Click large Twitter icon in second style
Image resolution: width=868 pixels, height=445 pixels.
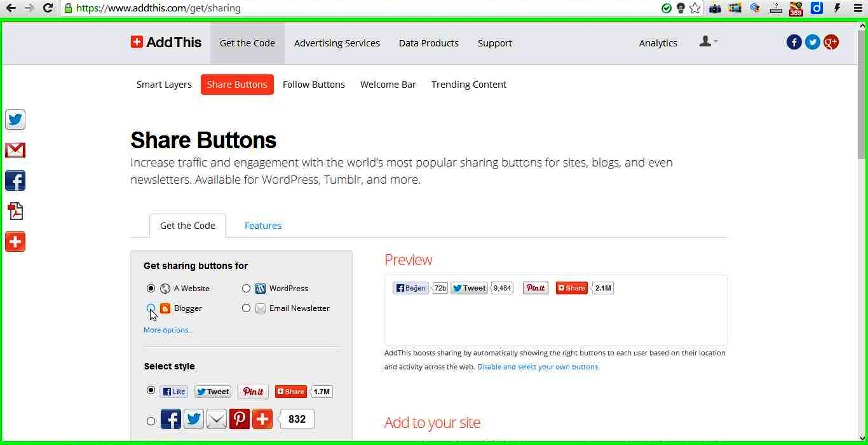click(194, 419)
